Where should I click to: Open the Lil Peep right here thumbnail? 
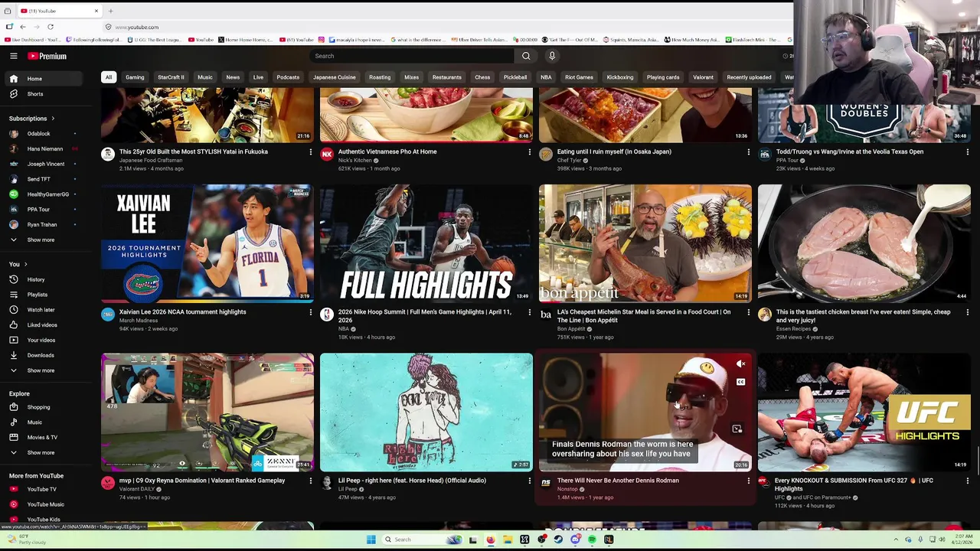click(426, 412)
